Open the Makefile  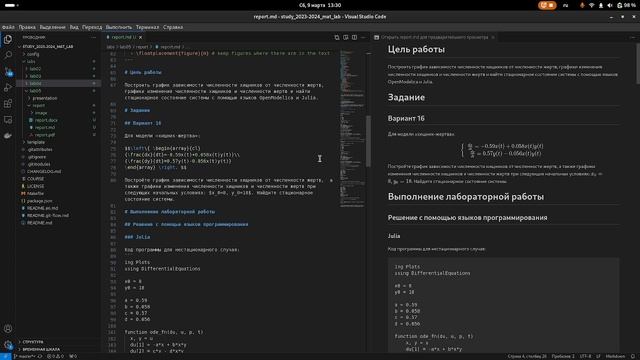click(35, 193)
